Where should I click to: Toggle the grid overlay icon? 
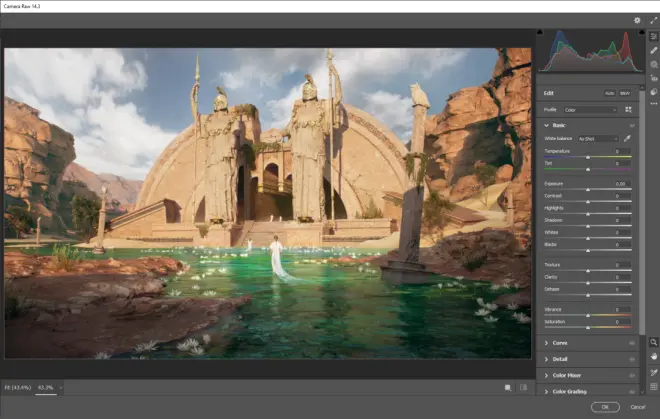pyautogui.click(x=653, y=387)
